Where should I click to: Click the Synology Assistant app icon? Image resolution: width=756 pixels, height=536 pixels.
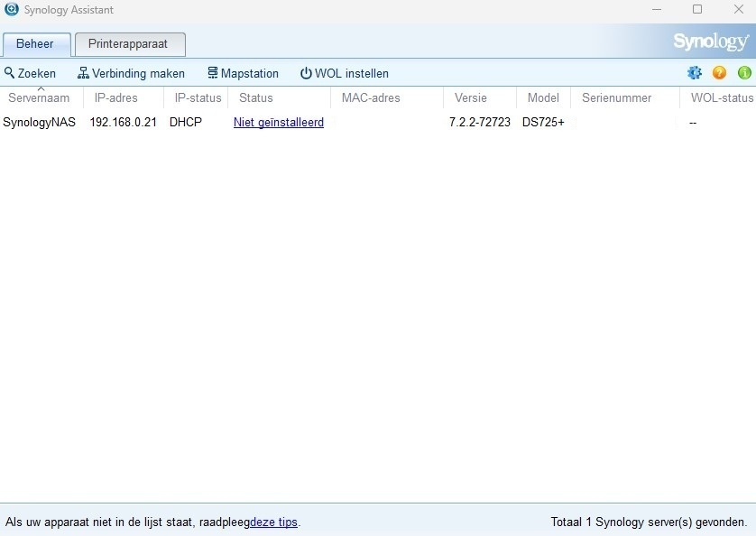11,9
